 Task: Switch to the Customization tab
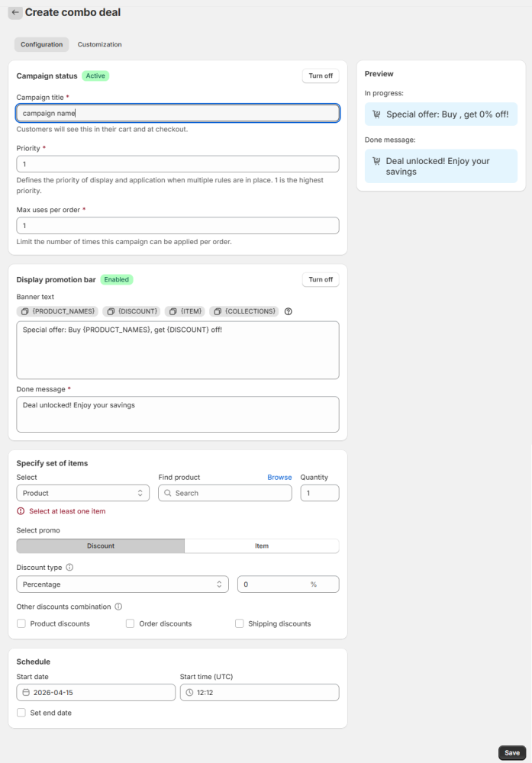point(99,45)
